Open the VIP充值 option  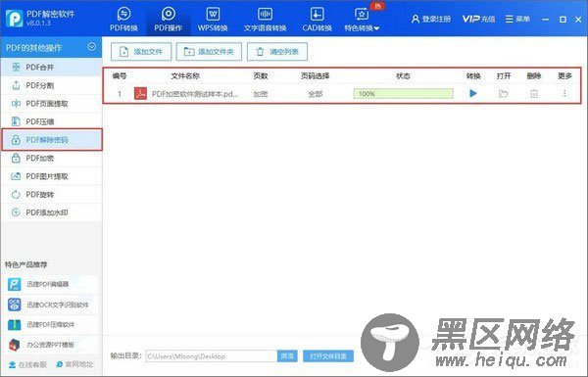point(478,19)
